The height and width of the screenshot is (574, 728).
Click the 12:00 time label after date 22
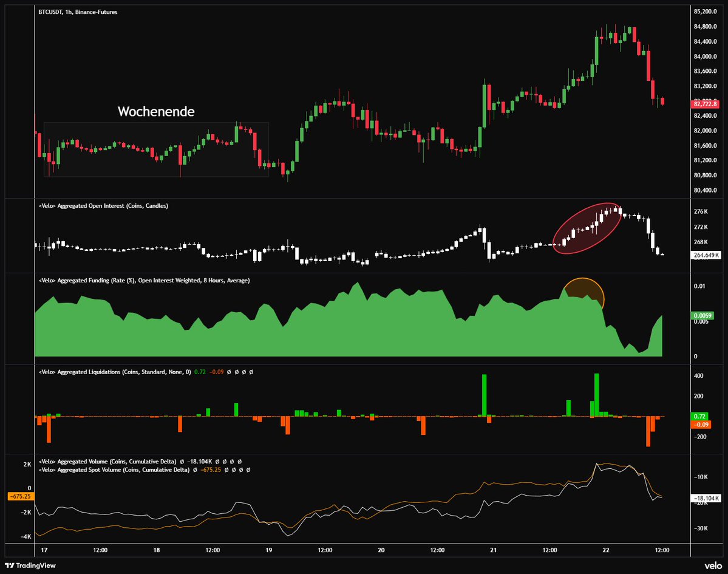[x=662, y=550]
